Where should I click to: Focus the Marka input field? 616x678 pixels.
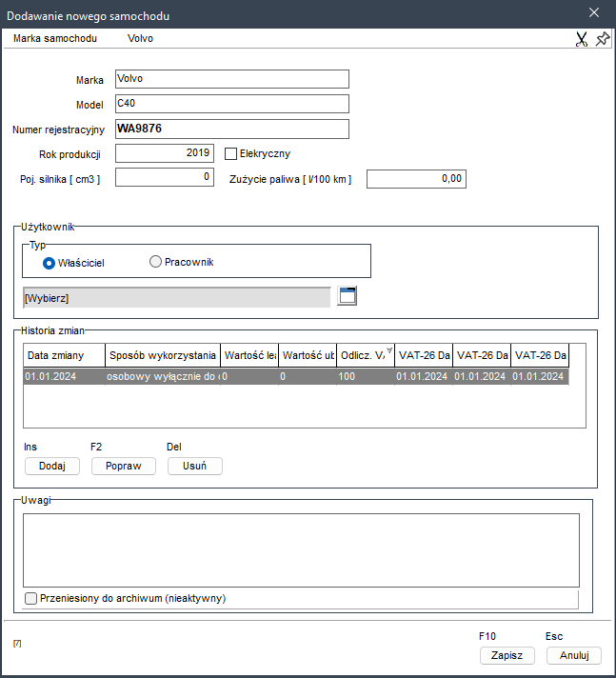pyautogui.click(x=232, y=79)
